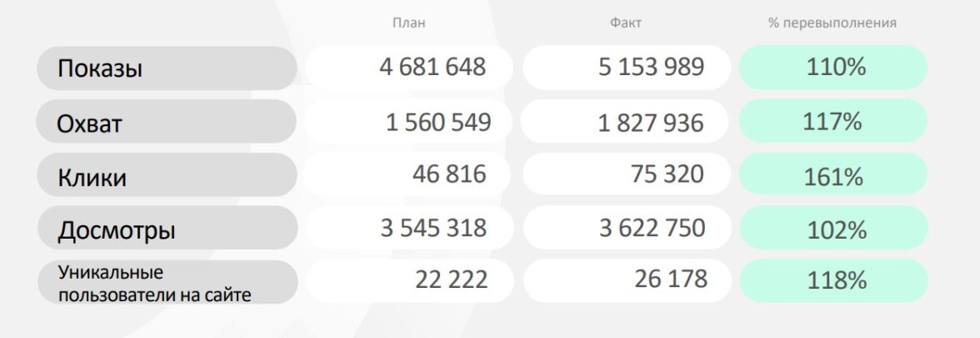
Task: Click the 102% green cell
Action: (x=837, y=230)
